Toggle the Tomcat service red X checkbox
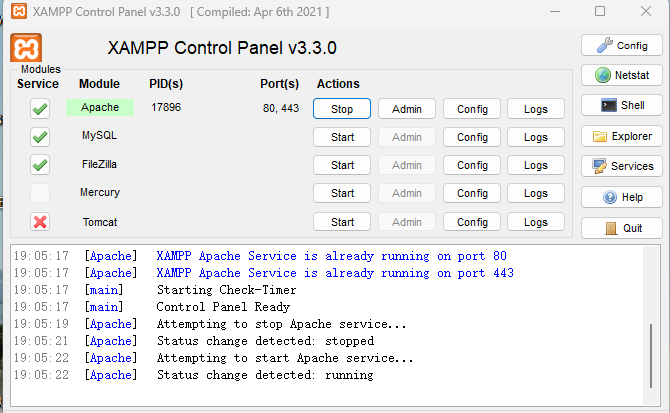Screen dimensions: 670x413 tap(40, 222)
